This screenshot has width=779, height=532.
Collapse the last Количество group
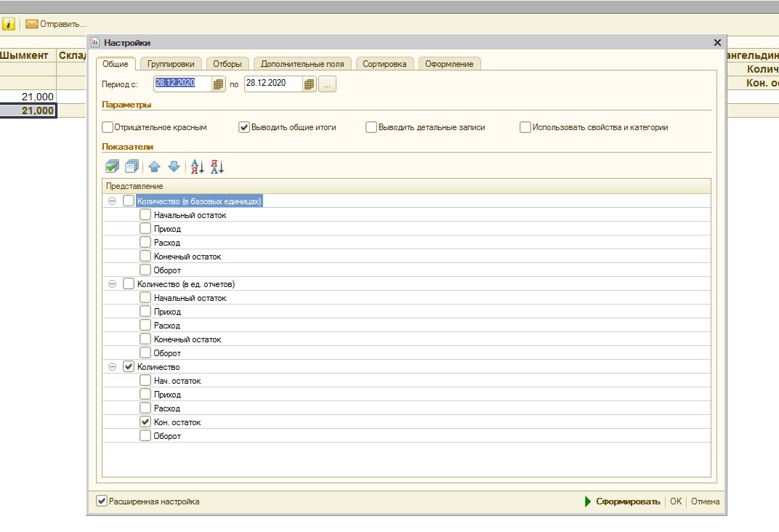113,366
